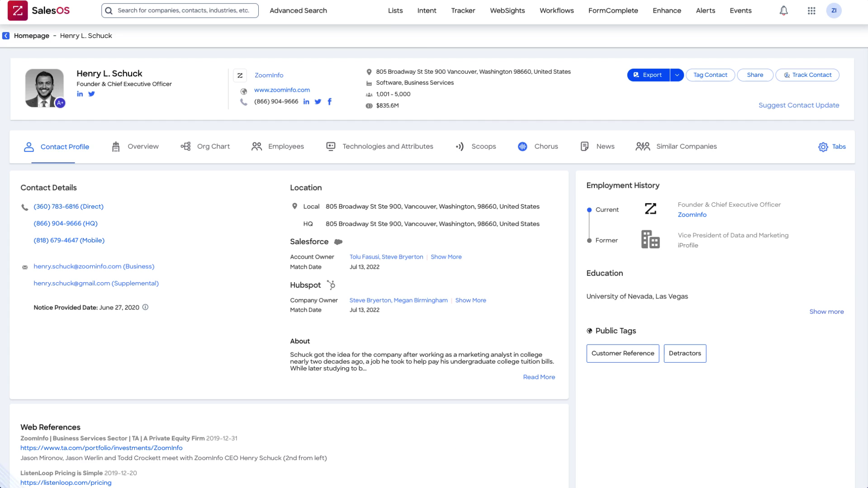The height and width of the screenshot is (488, 868).
Task: Click the supplemental Gmail address
Action: [x=96, y=284]
